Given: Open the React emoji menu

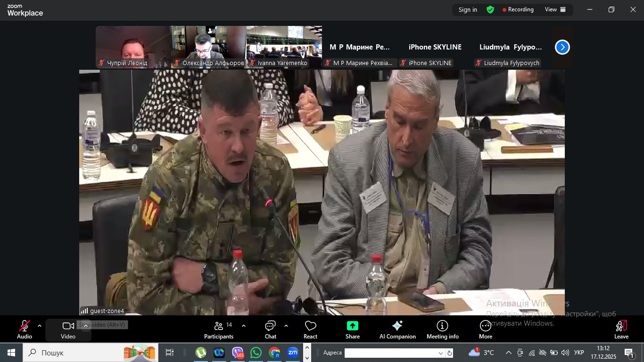Looking at the screenshot, I should (x=310, y=329).
